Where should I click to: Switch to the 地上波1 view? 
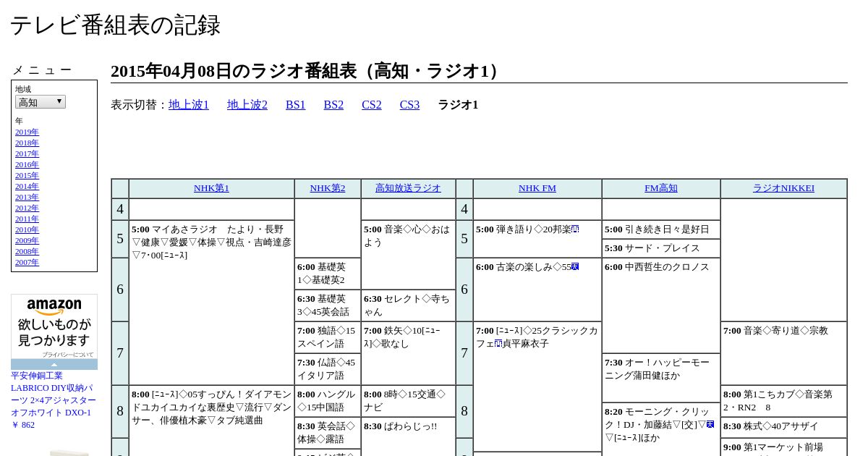[189, 105]
